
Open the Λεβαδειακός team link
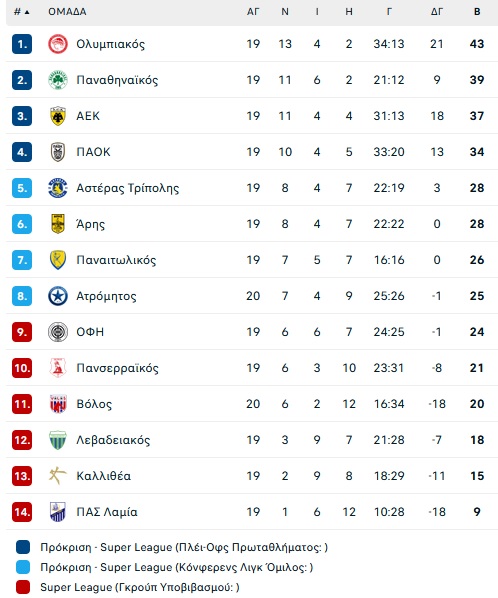tap(113, 440)
